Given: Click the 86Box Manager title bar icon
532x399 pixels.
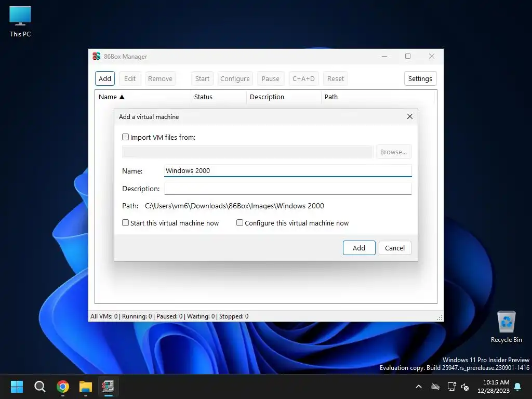Looking at the screenshot, I should click(x=96, y=56).
